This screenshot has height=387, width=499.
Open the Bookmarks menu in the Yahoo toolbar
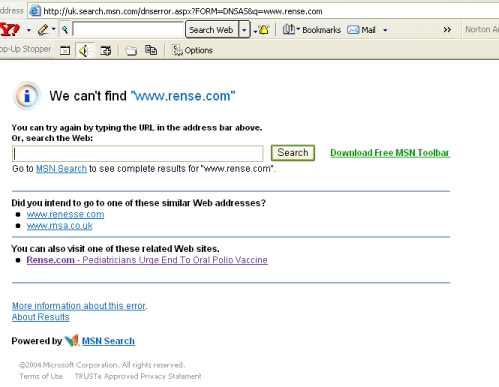point(321,30)
